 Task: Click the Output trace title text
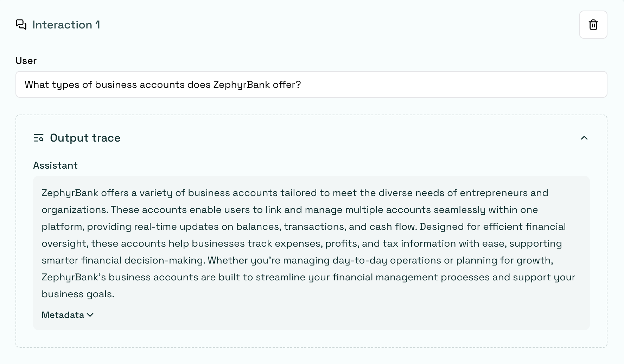pyautogui.click(x=85, y=138)
